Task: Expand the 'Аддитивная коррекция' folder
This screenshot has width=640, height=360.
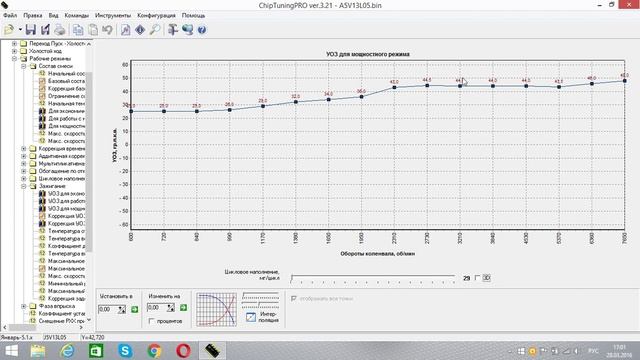Action: 24,156
